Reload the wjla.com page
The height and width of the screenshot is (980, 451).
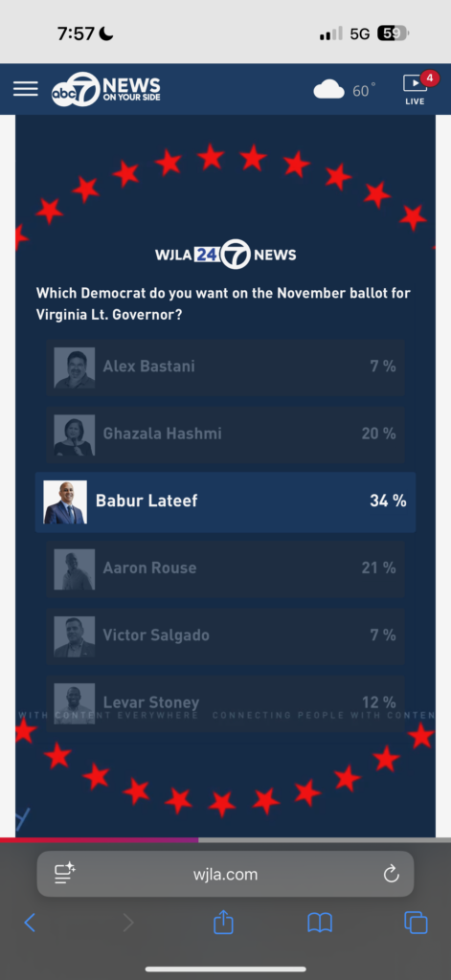pos(391,874)
